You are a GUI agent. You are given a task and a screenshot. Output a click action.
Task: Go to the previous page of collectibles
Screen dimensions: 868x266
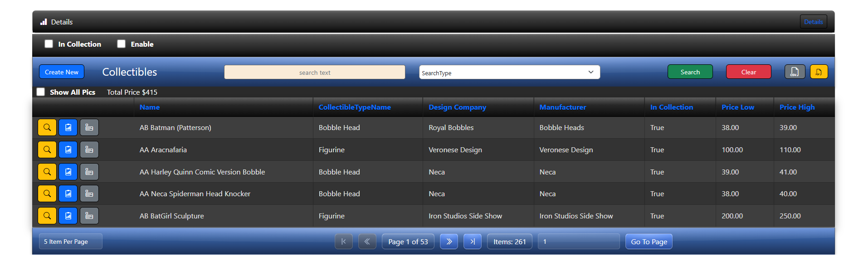tap(367, 242)
